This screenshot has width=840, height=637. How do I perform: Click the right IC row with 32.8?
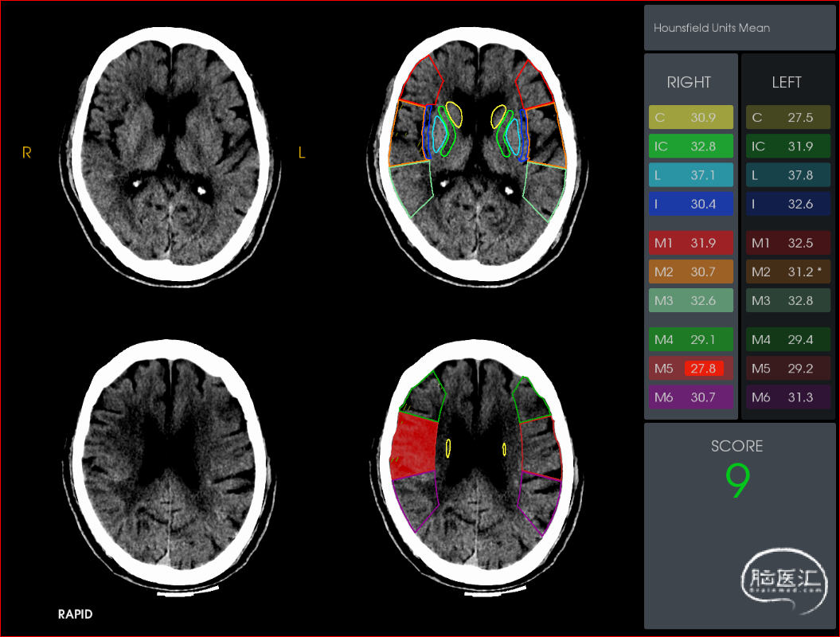coord(690,147)
